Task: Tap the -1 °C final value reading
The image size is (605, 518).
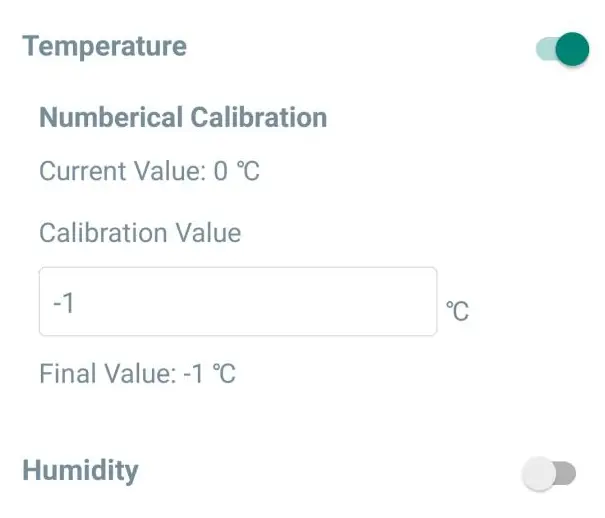Action: point(210,375)
